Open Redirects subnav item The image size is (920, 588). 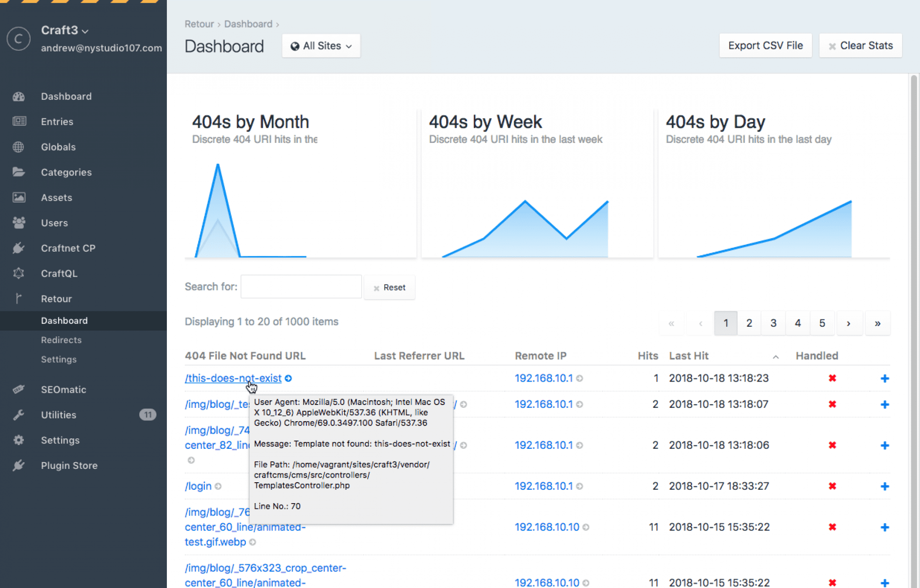click(x=61, y=340)
